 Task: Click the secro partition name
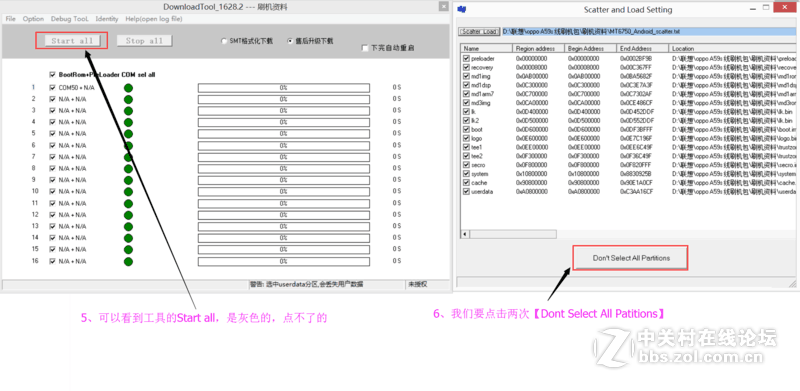(478, 165)
